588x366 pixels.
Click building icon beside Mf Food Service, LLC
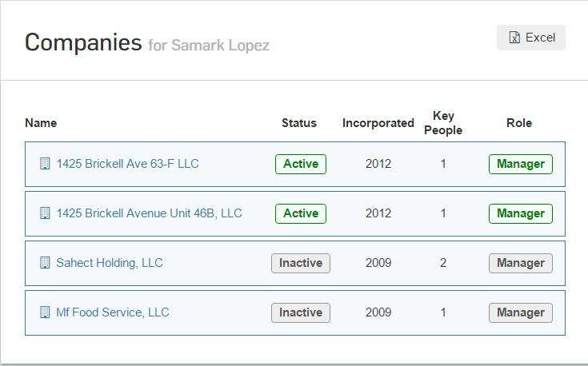(x=45, y=312)
